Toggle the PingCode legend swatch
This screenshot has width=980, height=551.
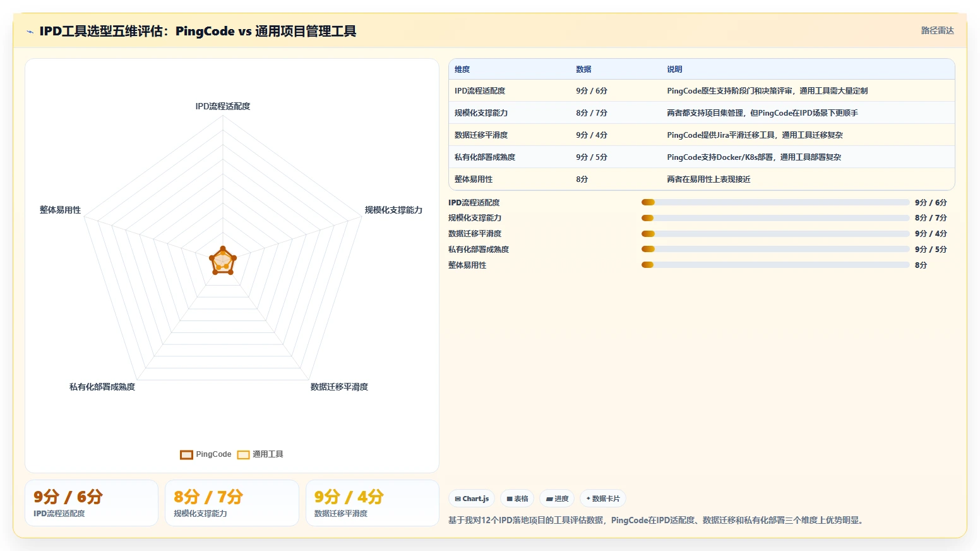tap(186, 455)
